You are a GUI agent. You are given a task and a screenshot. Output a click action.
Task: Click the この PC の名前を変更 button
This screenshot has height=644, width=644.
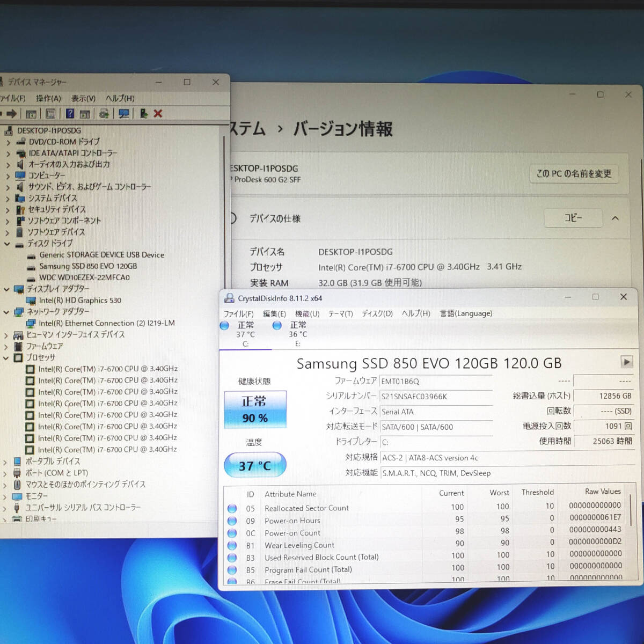[x=574, y=173]
